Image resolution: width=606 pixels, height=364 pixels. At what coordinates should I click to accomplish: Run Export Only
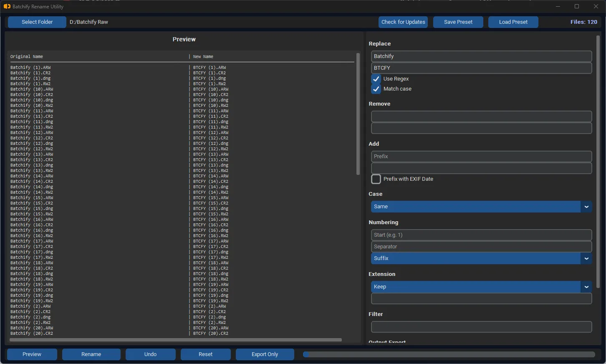(265, 354)
